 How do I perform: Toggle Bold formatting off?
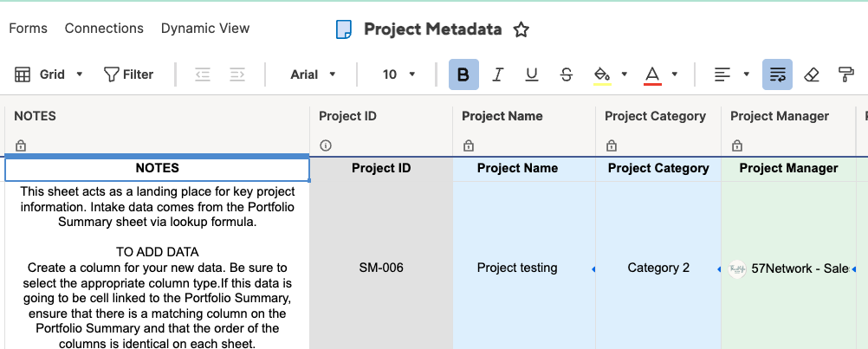tap(463, 74)
